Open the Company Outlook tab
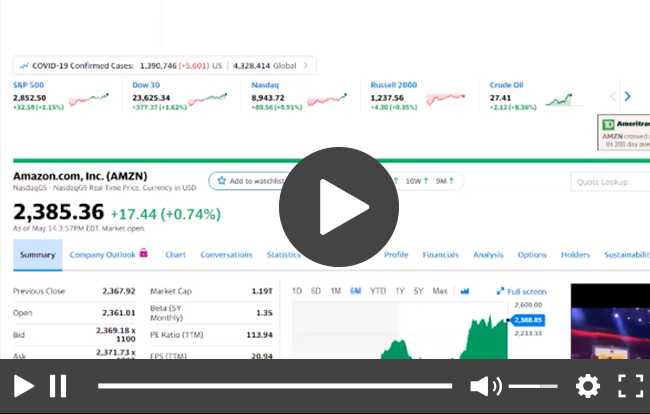 tap(102, 255)
